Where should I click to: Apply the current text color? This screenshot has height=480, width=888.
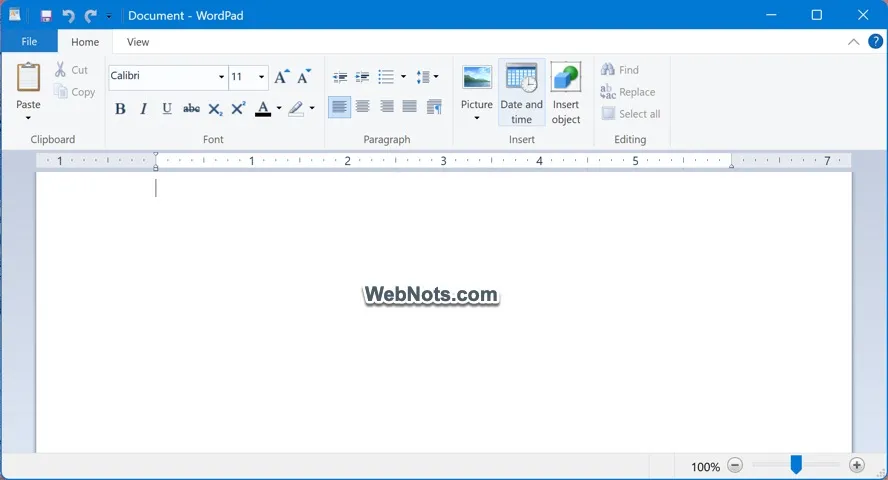(x=263, y=108)
